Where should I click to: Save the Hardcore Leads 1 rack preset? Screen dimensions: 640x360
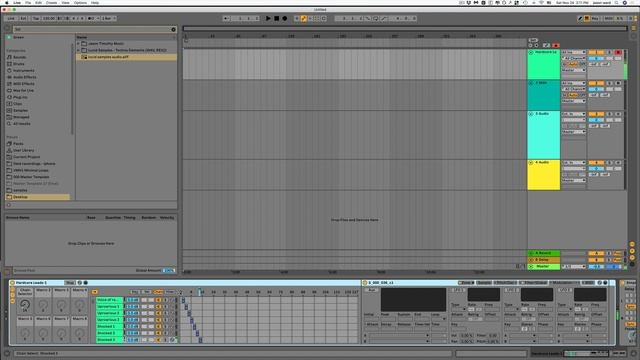86,282
